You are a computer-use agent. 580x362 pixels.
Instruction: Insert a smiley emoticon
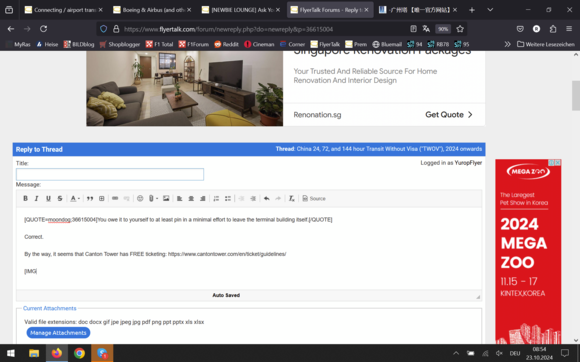click(x=140, y=199)
